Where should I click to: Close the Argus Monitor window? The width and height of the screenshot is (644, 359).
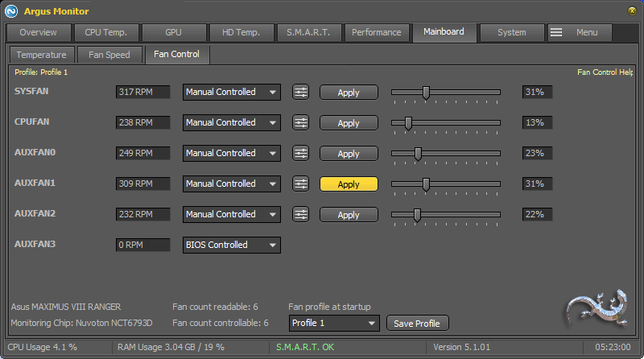click(x=632, y=11)
